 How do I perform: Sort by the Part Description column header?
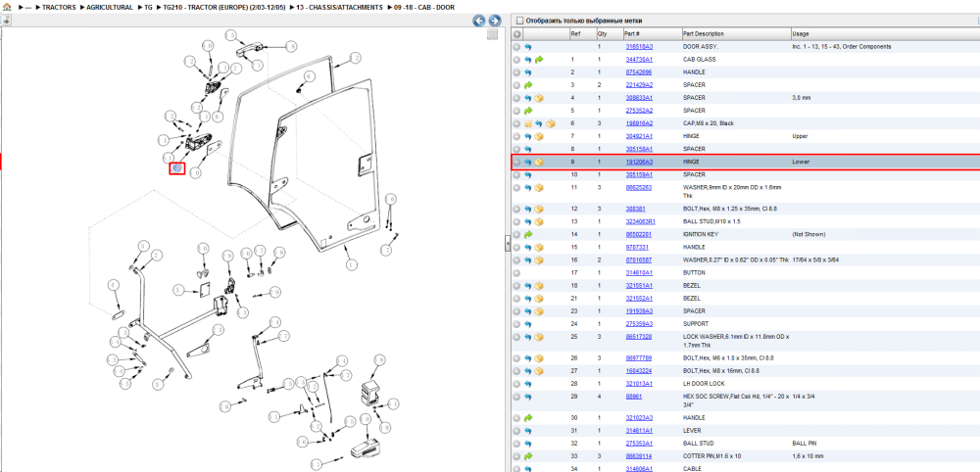coord(735,33)
